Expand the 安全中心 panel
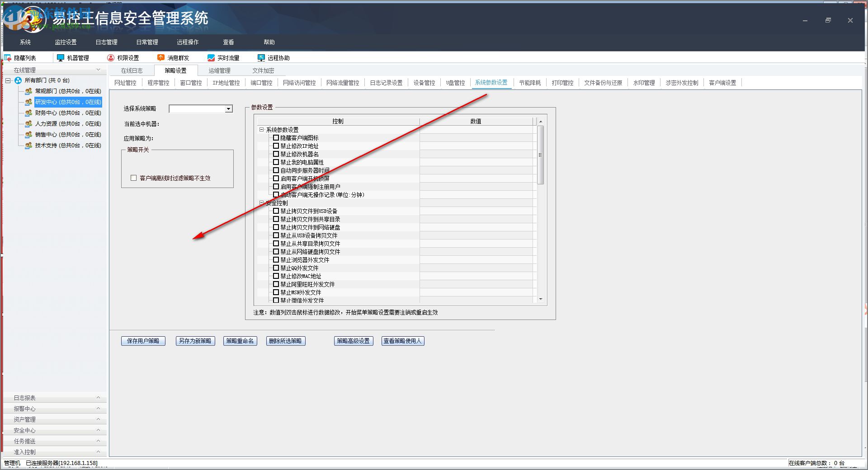This screenshot has width=868, height=470. click(x=99, y=430)
